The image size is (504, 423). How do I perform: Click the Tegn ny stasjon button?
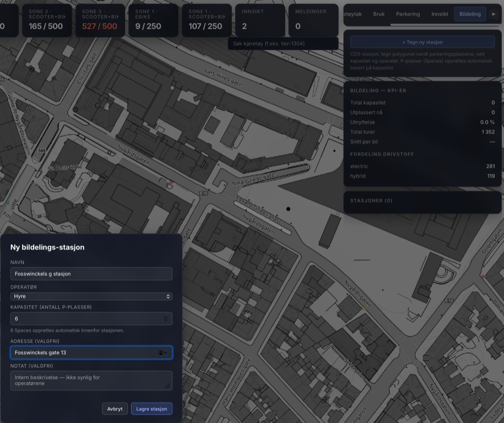[x=423, y=42]
